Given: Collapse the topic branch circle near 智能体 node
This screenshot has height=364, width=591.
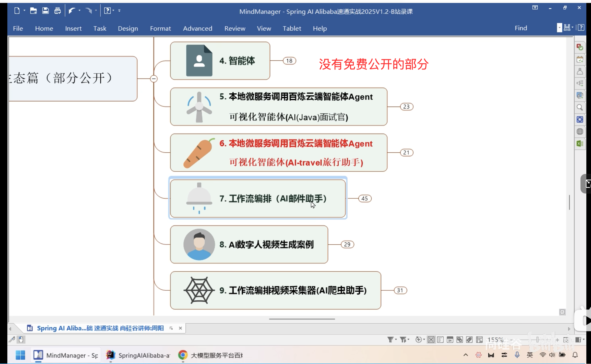Looking at the screenshot, I should tap(154, 78).
